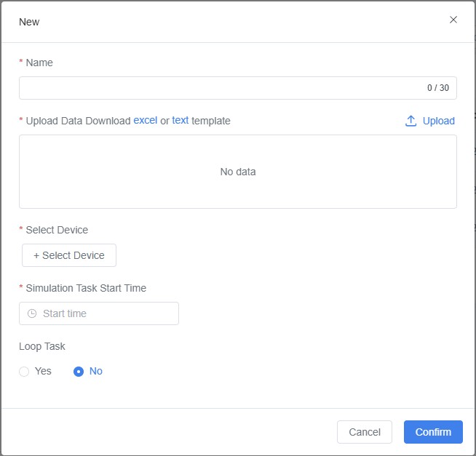The height and width of the screenshot is (456, 476).
Task: Close the New dialog with the X icon
Action: [453, 20]
